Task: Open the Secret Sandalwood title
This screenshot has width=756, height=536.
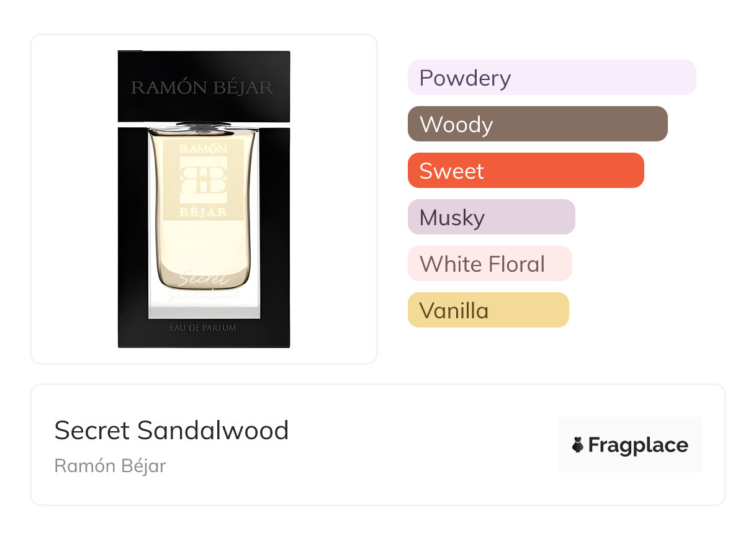Action: (171, 431)
